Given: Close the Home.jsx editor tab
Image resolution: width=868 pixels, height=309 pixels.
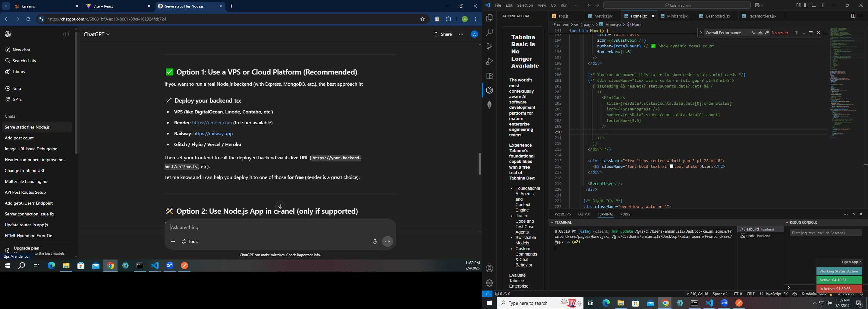Looking at the screenshot, I should (x=653, y=16).
